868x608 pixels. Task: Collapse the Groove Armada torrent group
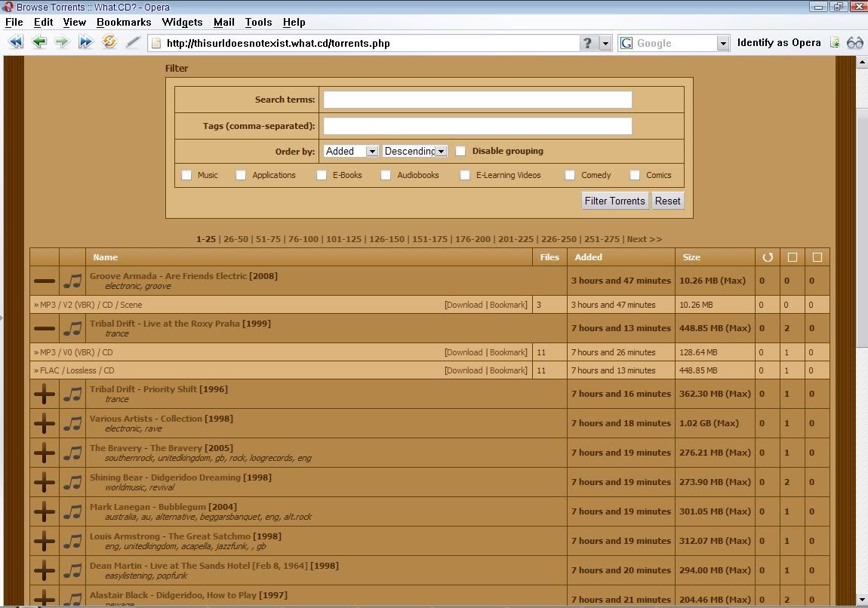45,281
